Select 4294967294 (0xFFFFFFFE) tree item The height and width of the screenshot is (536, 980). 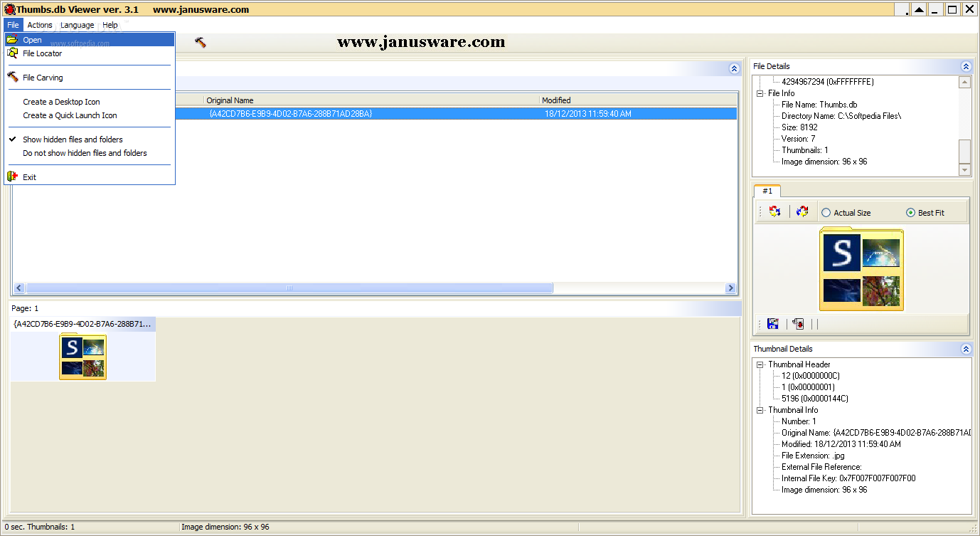pyautogui.click(x=828, y=82)
